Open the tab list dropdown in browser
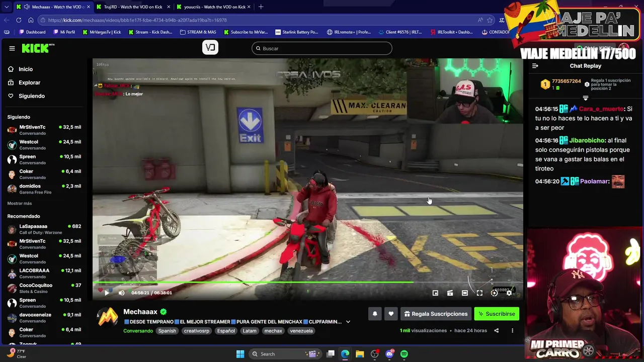The height and width of the screenshot is (362, 644). click(6, 7)
